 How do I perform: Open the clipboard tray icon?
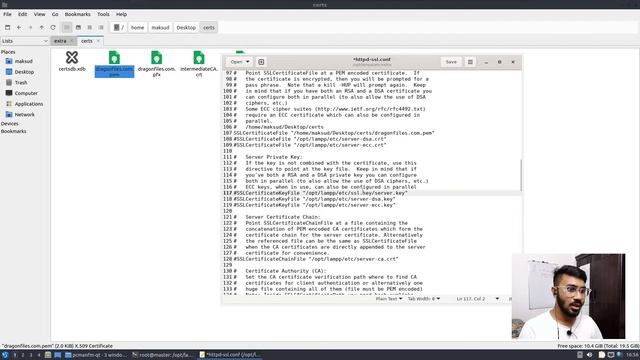(602, 355)
